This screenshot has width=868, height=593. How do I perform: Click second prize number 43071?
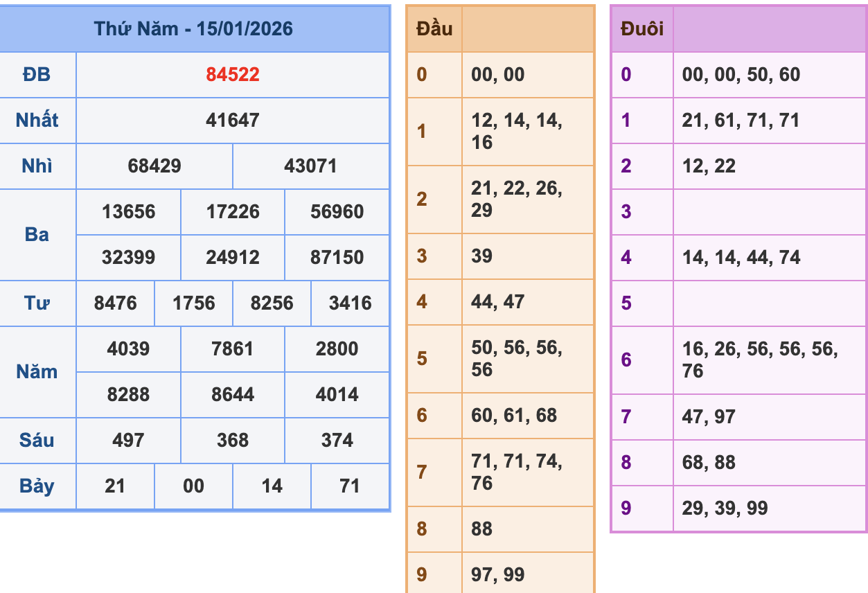312,166
